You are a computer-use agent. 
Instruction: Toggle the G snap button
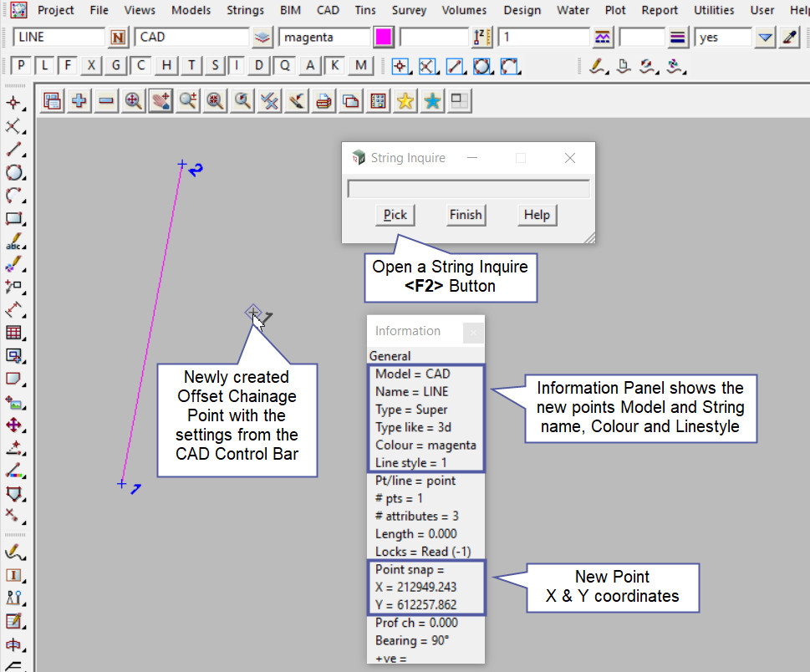click(x=116, y=65)
